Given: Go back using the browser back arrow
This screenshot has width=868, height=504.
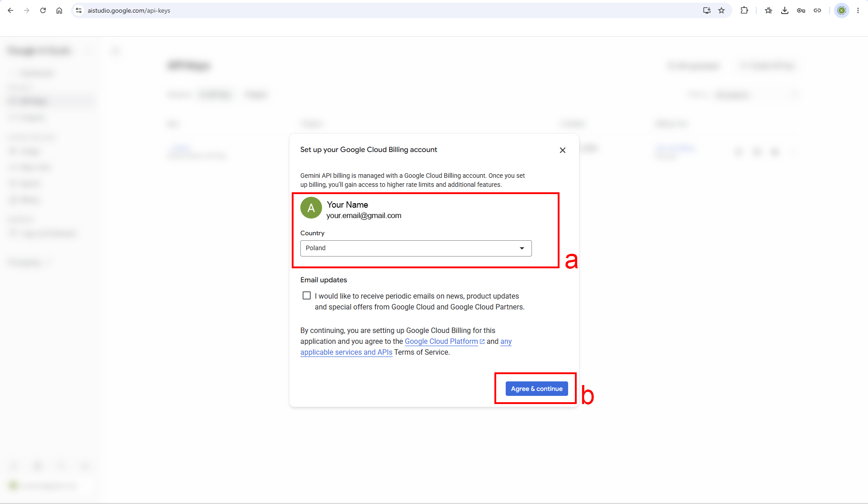Looking at the screenshot, I should coord(10,10).
